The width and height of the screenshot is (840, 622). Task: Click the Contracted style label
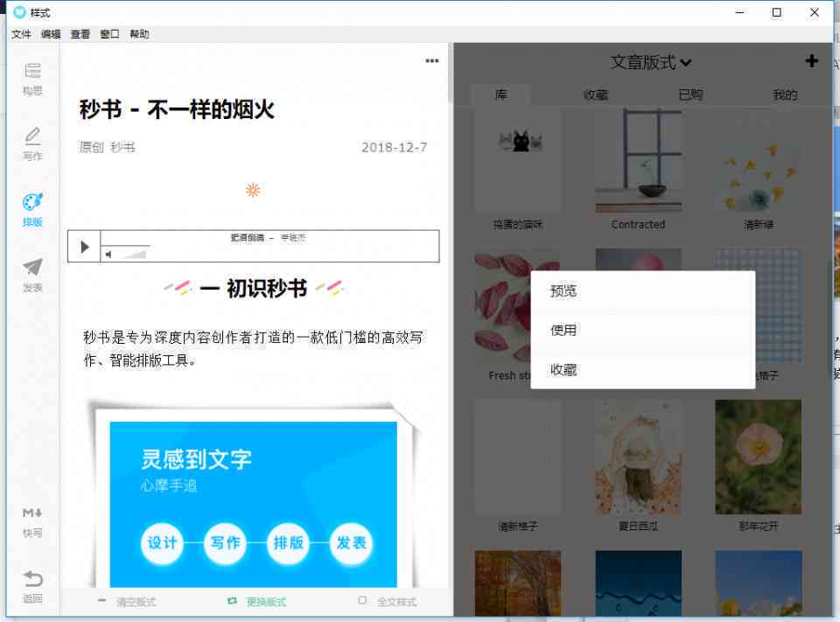[638, 225]
